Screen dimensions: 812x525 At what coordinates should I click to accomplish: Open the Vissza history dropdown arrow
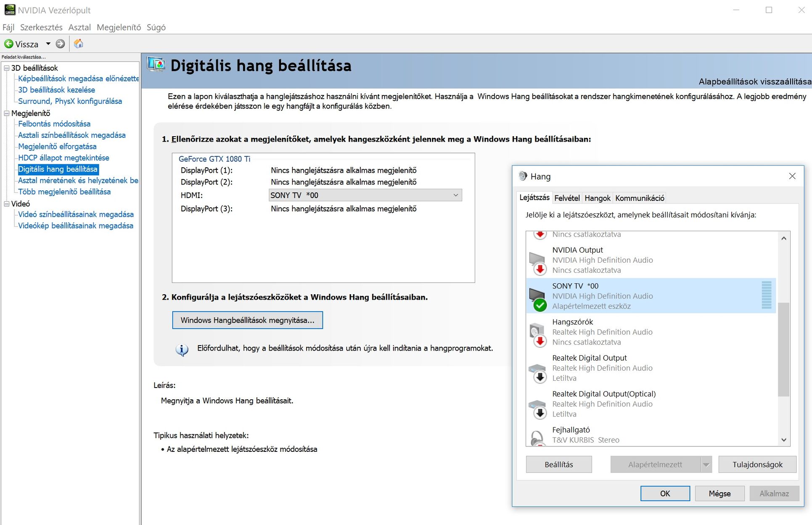click(x=48, y=44)
